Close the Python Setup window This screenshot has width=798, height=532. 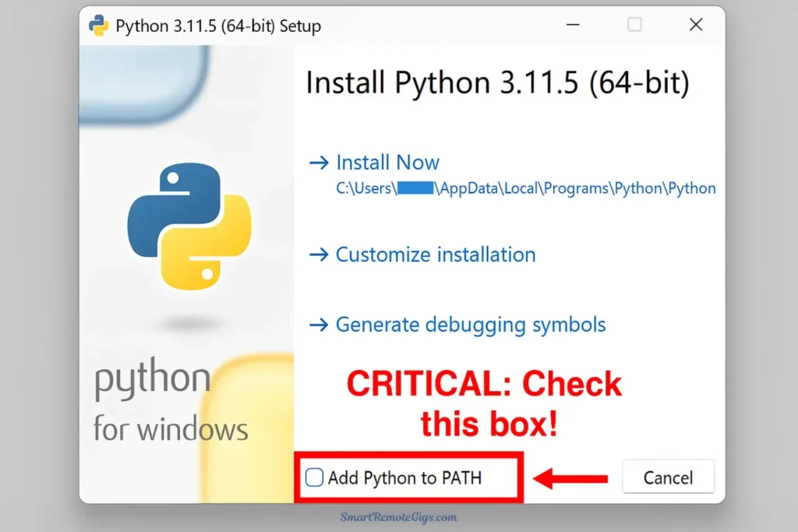695,25
